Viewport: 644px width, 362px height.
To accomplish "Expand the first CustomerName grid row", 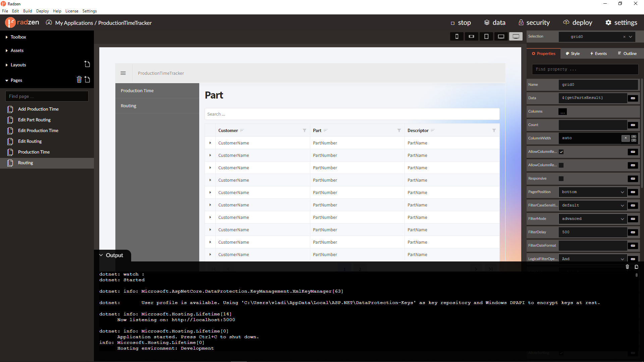I will (x=210, y=143).
